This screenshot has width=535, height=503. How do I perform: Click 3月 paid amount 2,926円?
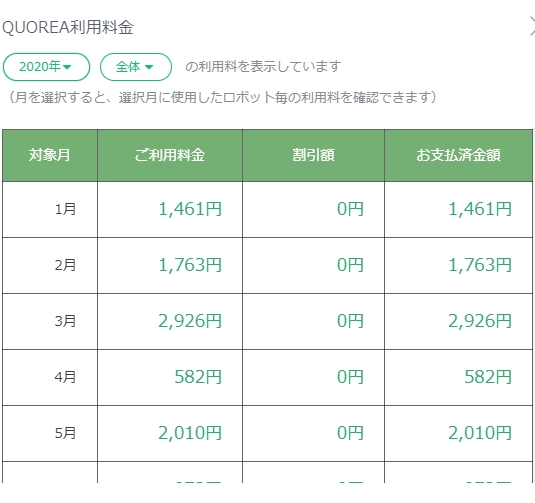coord(480,321)
